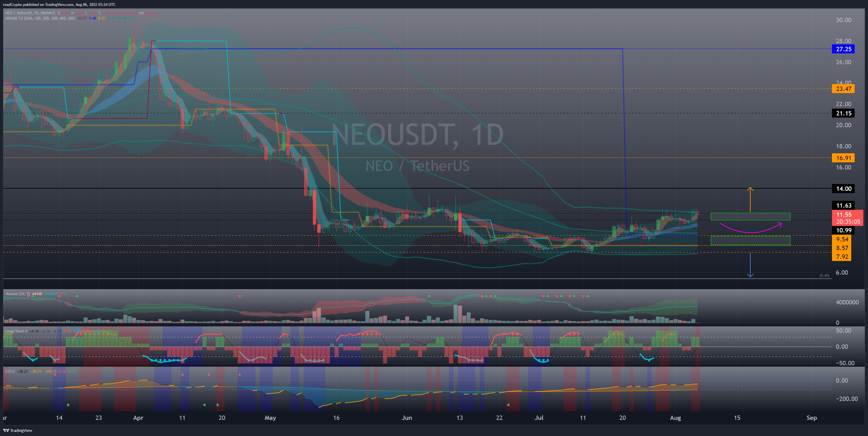This screenshot has height=436, width=868.
Task: Click the Jul label on the time axis
Action: point(539,418)
